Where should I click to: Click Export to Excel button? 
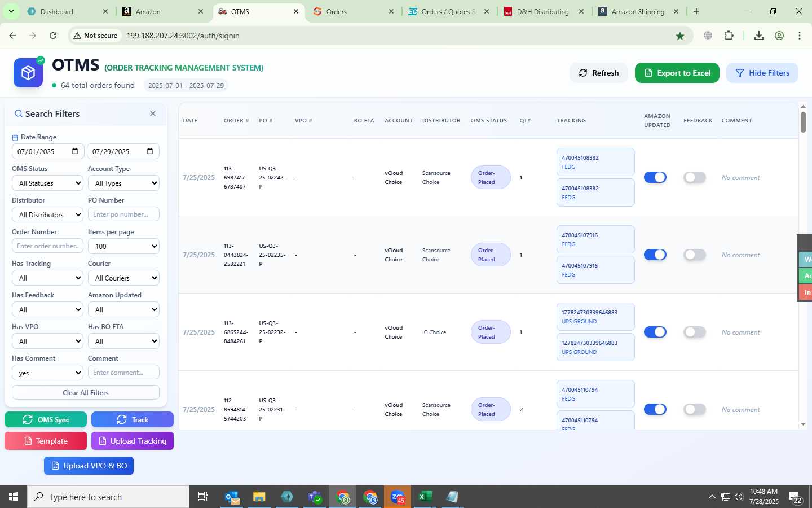(677, 73)
